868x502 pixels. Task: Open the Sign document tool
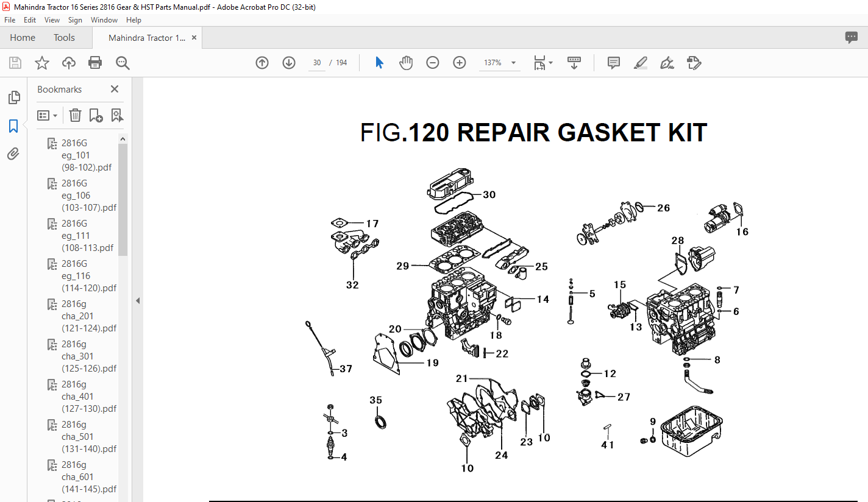click(x=667, y=63)
